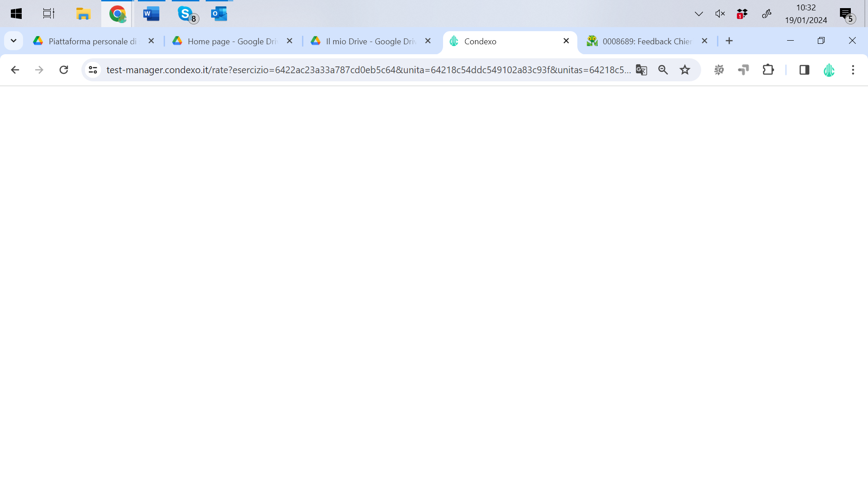Switch to 0008689 Feedback tab
868x488 pixels.
pyautogui.click(x=646, y=41)
